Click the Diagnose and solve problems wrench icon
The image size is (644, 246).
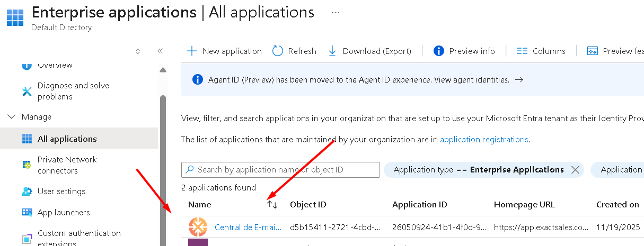click(27, 91)
